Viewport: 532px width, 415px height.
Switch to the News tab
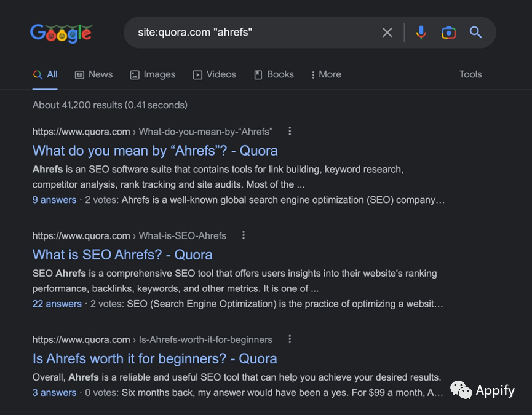(x=93, y=74)
